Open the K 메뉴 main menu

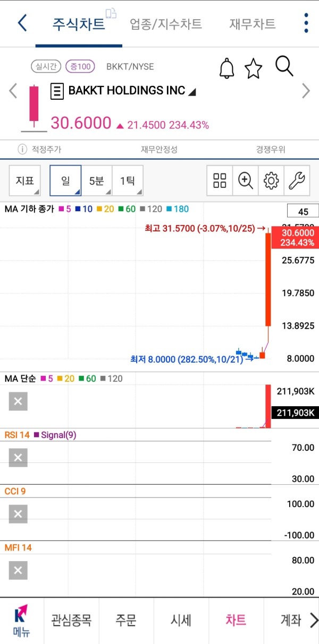[x=21, y=621]
